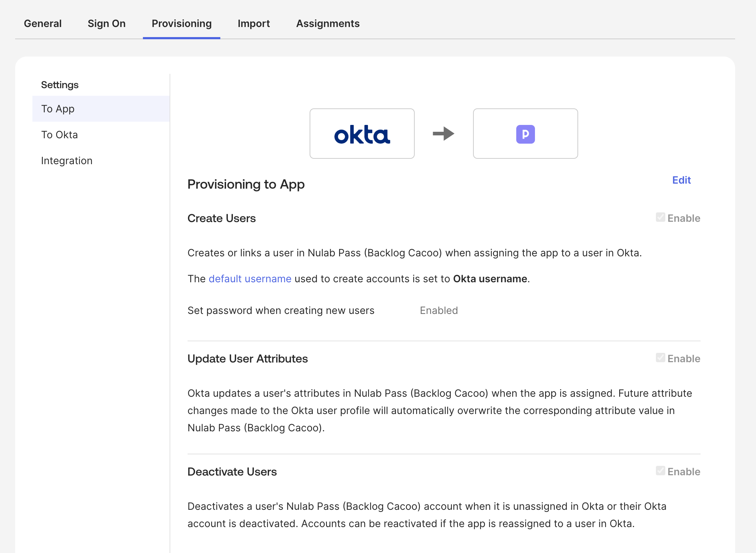The width and height of the screenshot is (756, 553).
Task: Toggle the Deactivate Users Enable checkbox
Action: tap(660, 471)
